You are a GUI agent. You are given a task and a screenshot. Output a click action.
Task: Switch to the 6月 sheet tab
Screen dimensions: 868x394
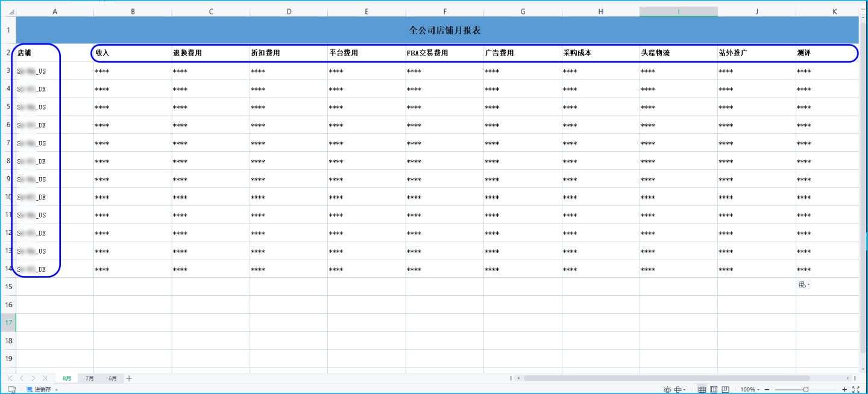click(113, 378)
